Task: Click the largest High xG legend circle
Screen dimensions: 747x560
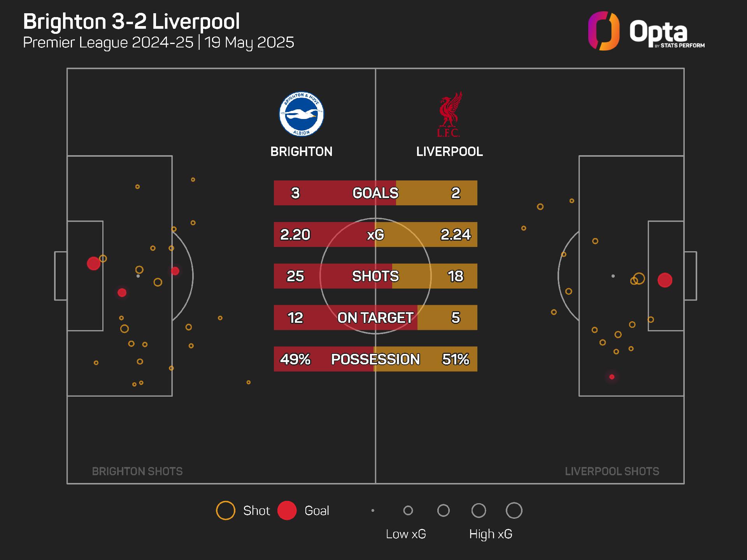Action: pos(514,511)
